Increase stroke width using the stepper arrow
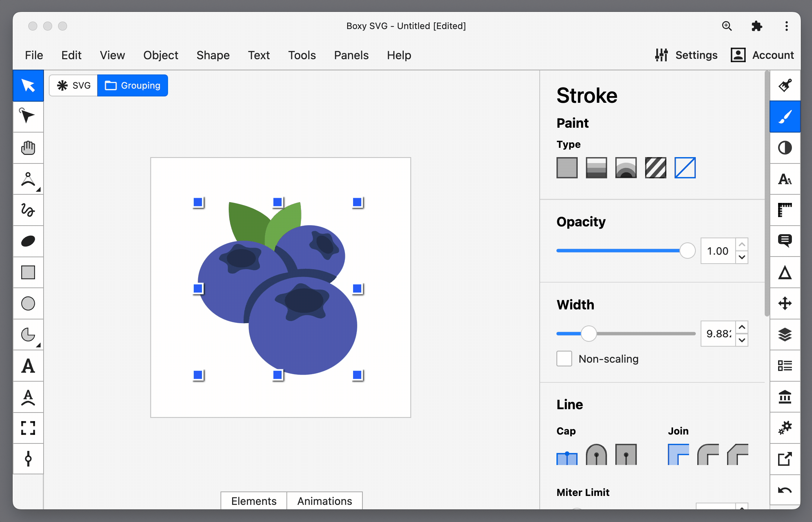Viewport: 812px width, 522px height. (x=742, y=327)
